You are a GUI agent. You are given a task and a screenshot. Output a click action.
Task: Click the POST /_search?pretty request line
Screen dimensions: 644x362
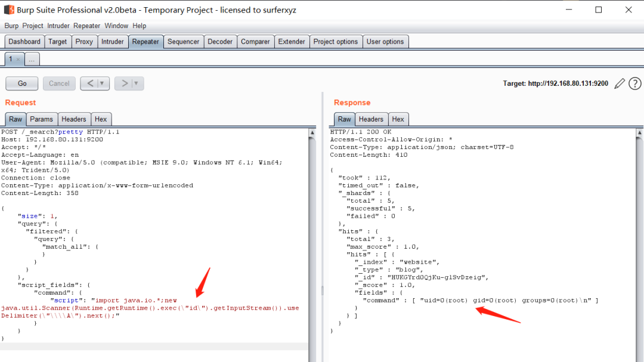[x=60, y=132]
